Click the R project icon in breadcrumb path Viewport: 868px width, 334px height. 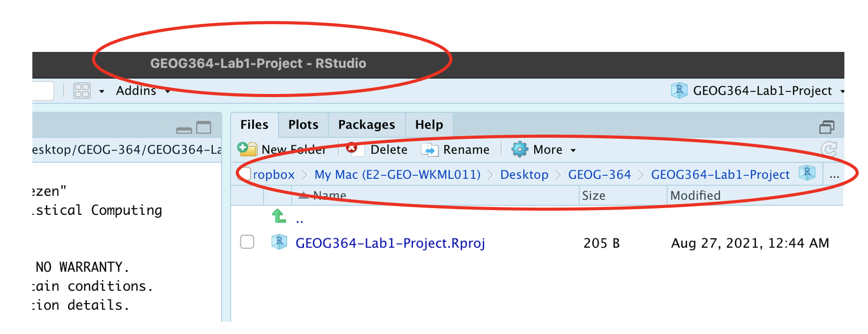coord(807,174)
